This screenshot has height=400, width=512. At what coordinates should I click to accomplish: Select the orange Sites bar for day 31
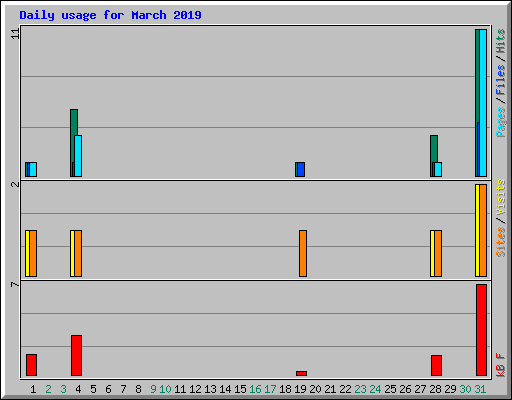[x=483, y=230]
